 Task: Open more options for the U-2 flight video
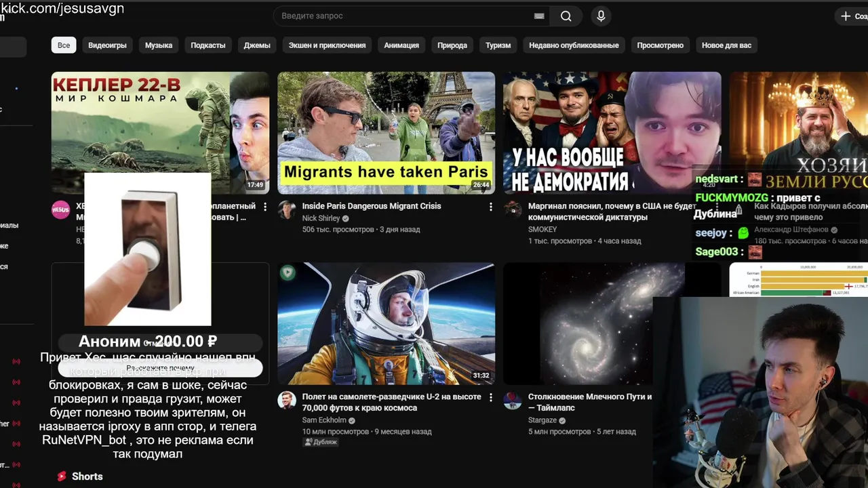[x=491, y=398]
